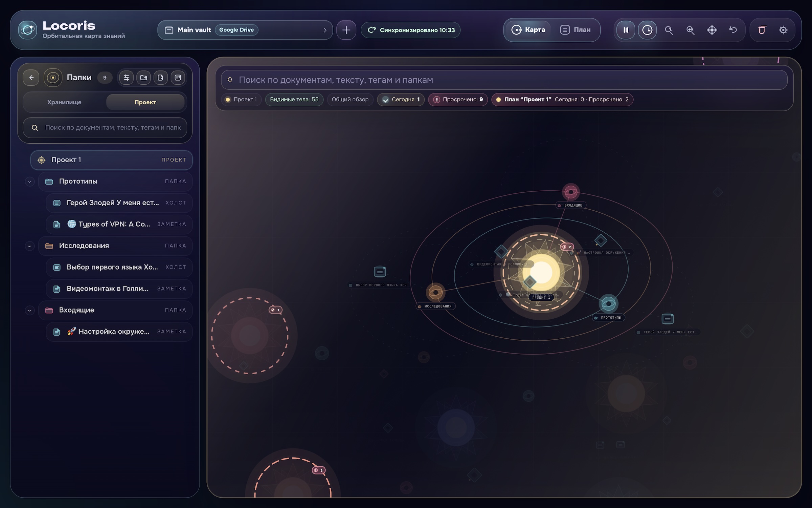Select the Проект tab in sidebar
The image size is (812, 508).
coord(145,102)
